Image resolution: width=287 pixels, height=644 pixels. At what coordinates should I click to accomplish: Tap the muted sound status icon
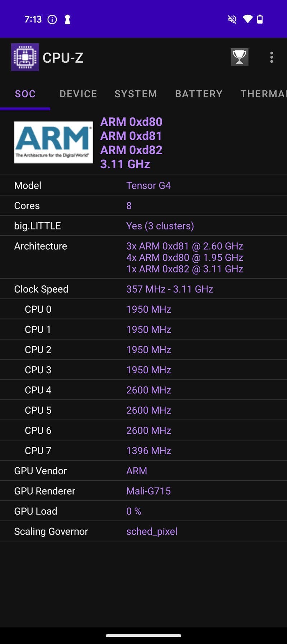coord(232,19)
